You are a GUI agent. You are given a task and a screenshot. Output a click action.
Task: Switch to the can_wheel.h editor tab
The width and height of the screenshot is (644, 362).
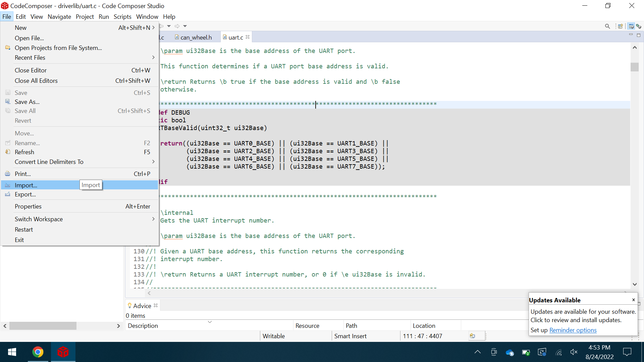tap(196, 38)
